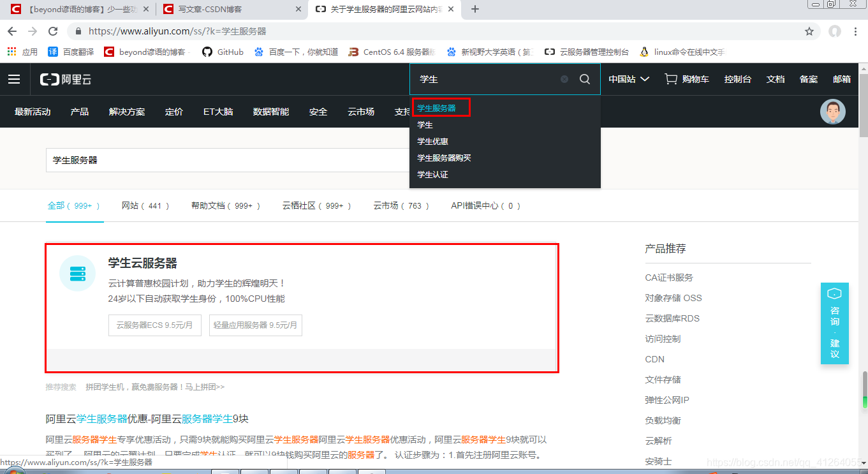Open the 邮箱 link in header
Image resolution: width=868 pixels, height=474 pixels.
[842, 79]
